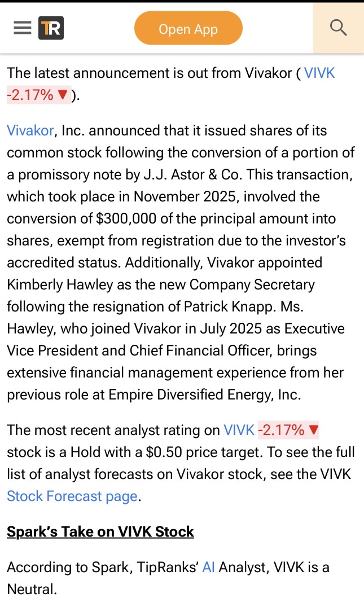Open the hamburger navigation menu
The height and width of the screenshot is (606, 364).
[23, 28]
